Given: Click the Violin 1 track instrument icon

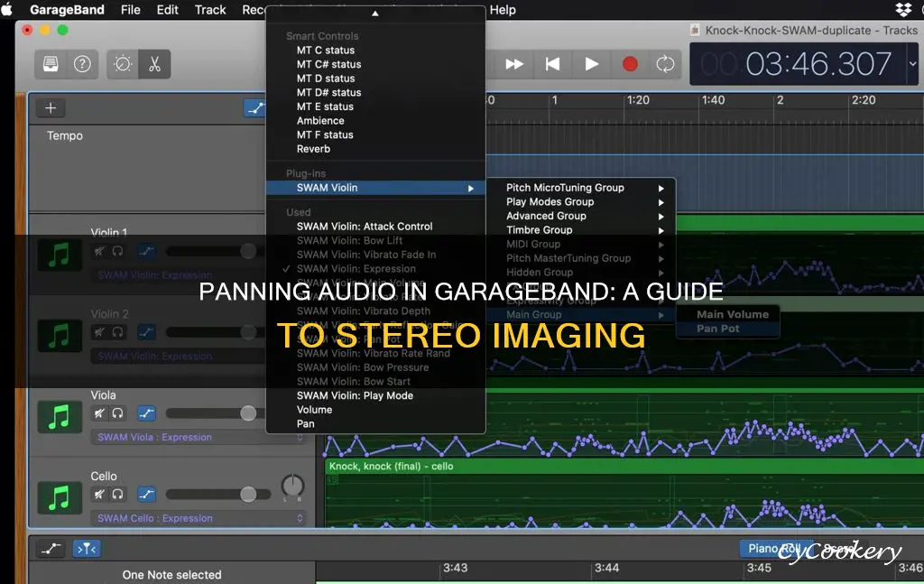Looking at the screenshot, I should 59,255.
